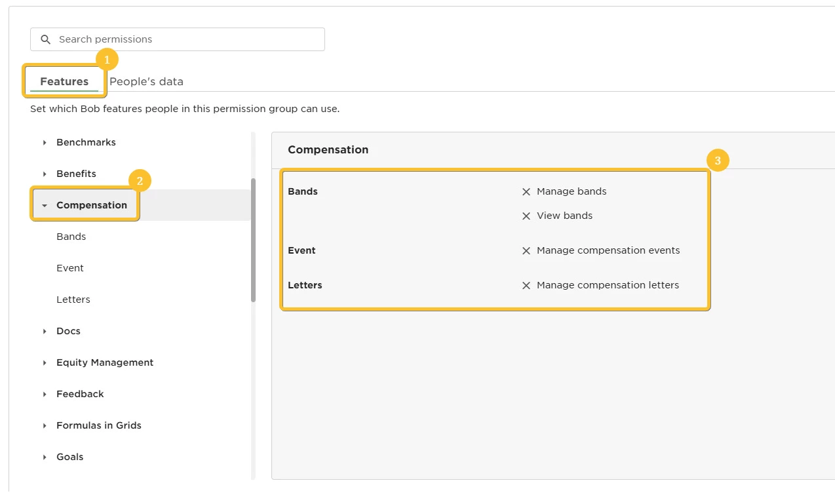This screenshot has width=835, height=504.
Task: Click the Letters heading in Compensation panel
Action: point(305,285)
